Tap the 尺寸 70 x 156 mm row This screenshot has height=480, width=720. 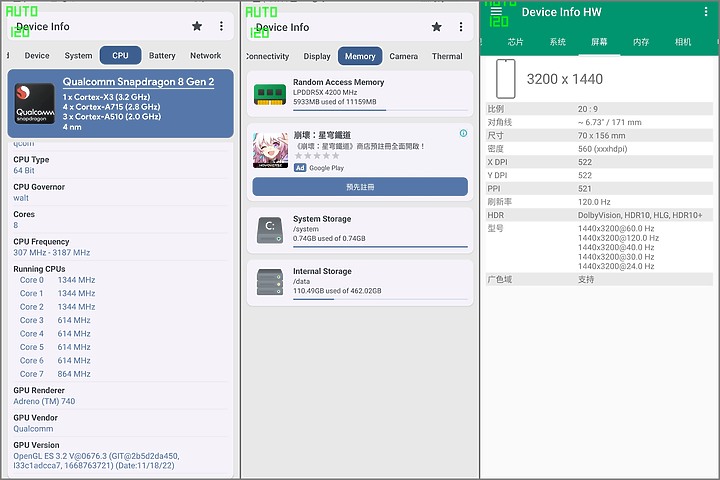pyautogui.click(x=599, y=136)
